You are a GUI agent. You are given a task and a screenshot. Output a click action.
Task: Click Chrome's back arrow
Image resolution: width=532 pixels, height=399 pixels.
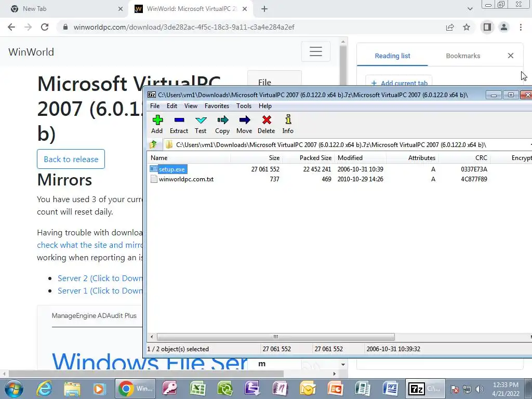point(11,27)
